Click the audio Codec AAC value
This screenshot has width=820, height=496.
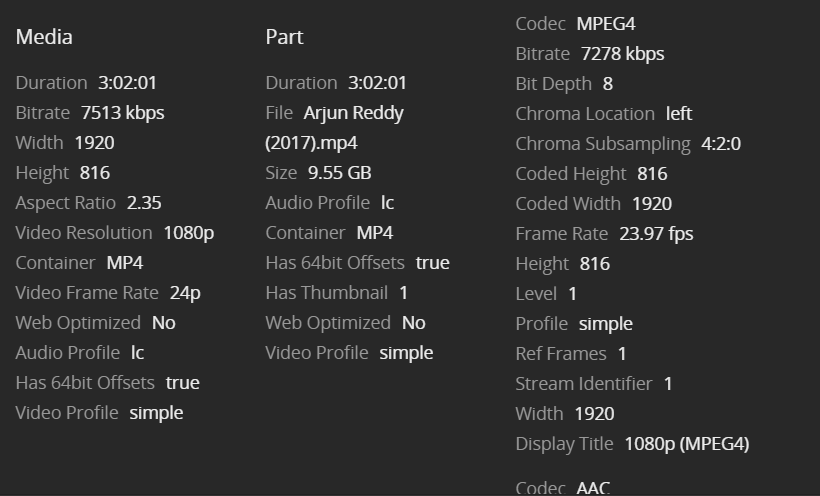(x=593, y=488)
